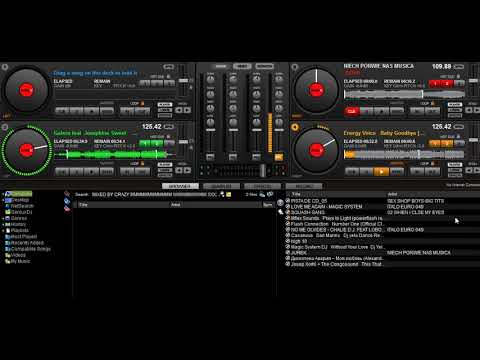Click the small icon right after the search field

(x=222, y=194)
